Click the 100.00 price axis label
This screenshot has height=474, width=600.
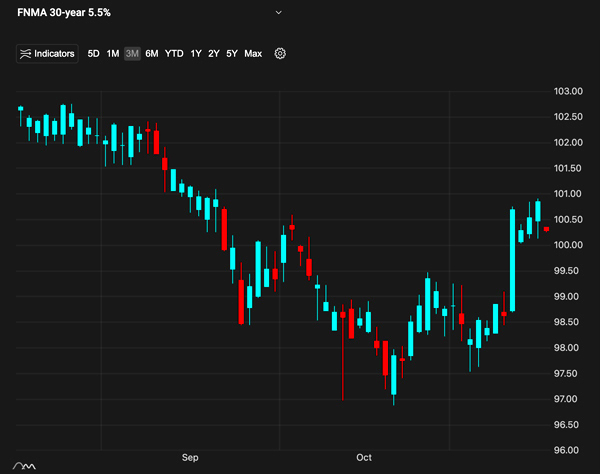point(567,245)
